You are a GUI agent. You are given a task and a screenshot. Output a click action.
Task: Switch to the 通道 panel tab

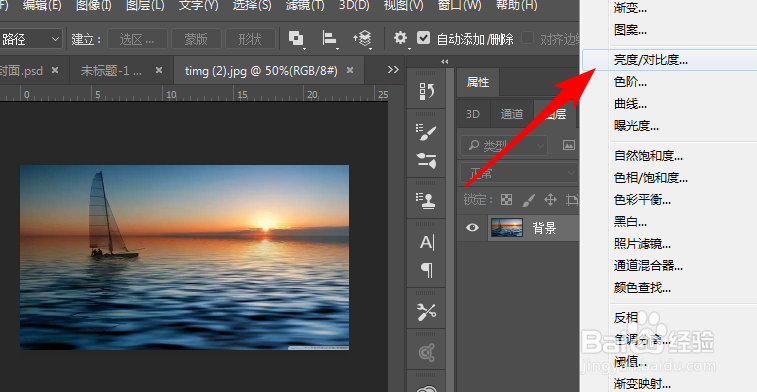click(512, 114)
